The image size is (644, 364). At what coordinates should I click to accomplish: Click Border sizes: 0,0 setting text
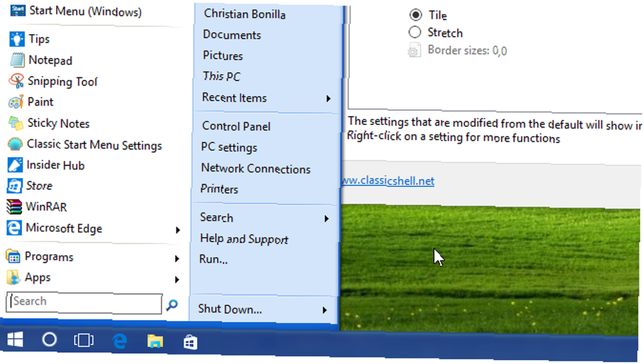[468, 50]
